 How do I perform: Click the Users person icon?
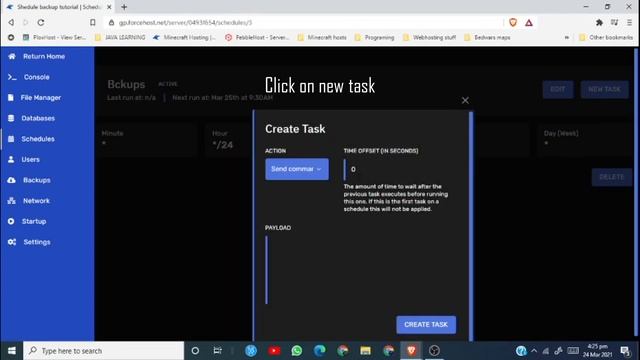tap(11, 160)
